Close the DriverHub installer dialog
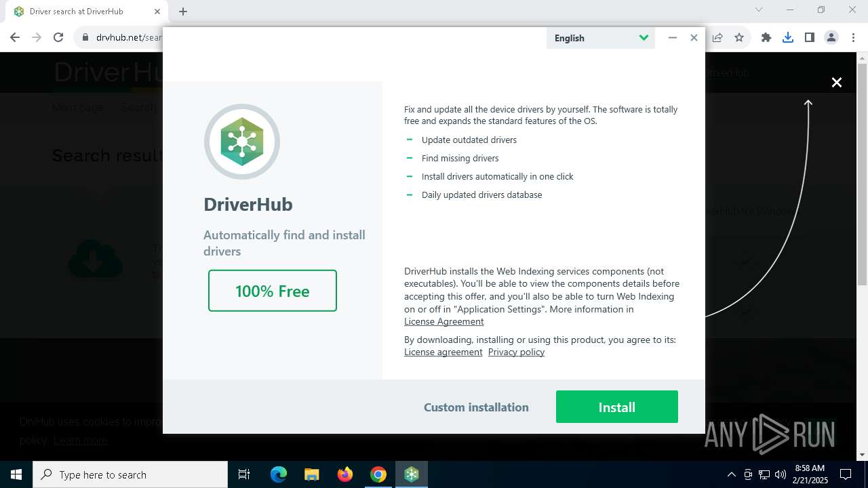Screen dimensions: 868x488 [694, 38]
